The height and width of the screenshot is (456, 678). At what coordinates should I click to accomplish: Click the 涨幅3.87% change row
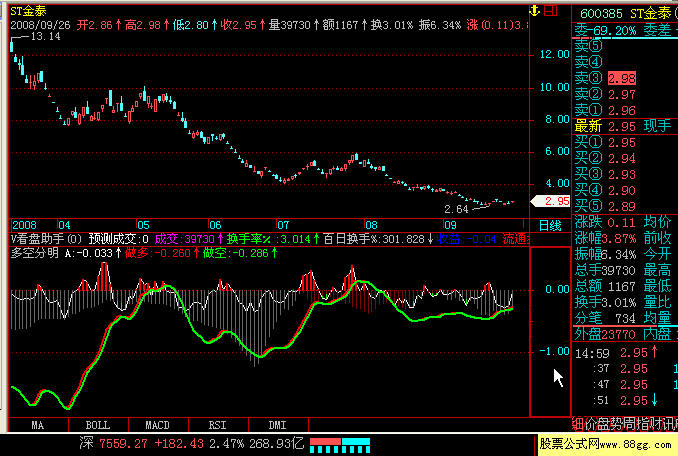point(605,238)
